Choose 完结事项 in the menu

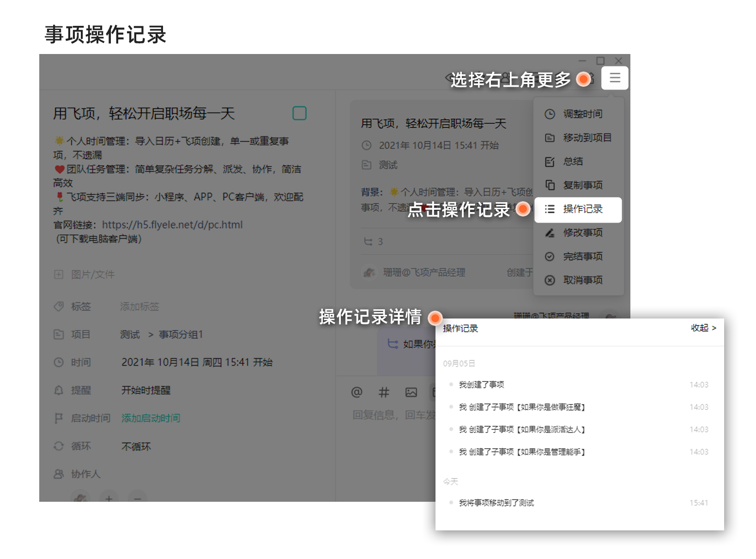(x=582, y=256)
